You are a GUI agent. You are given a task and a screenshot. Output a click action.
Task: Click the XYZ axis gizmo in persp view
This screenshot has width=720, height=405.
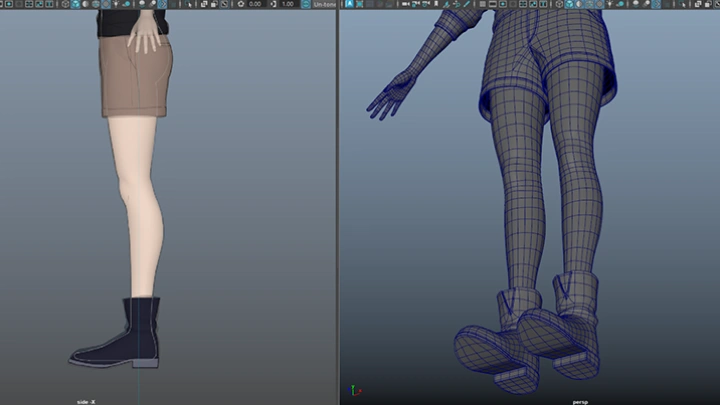(354, 390)
